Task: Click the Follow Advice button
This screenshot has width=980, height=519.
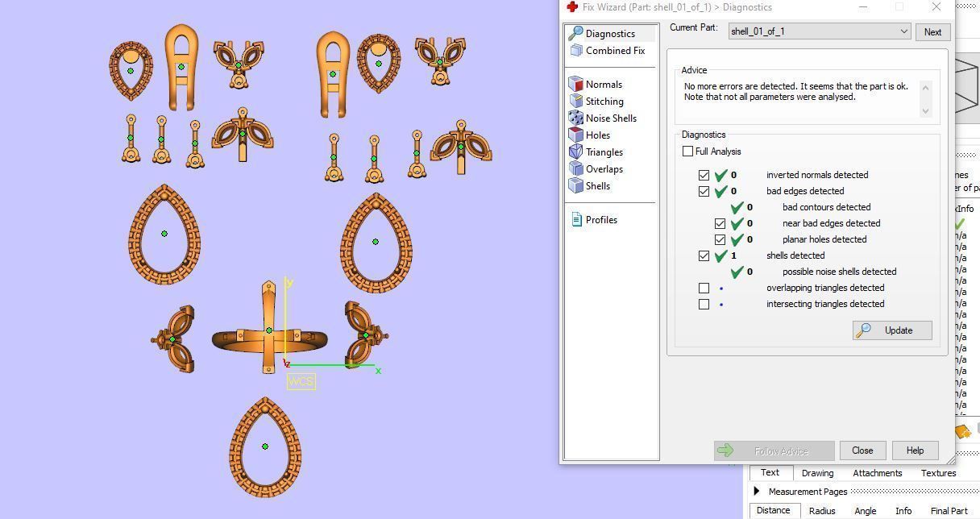Action: tap(774, 451)
